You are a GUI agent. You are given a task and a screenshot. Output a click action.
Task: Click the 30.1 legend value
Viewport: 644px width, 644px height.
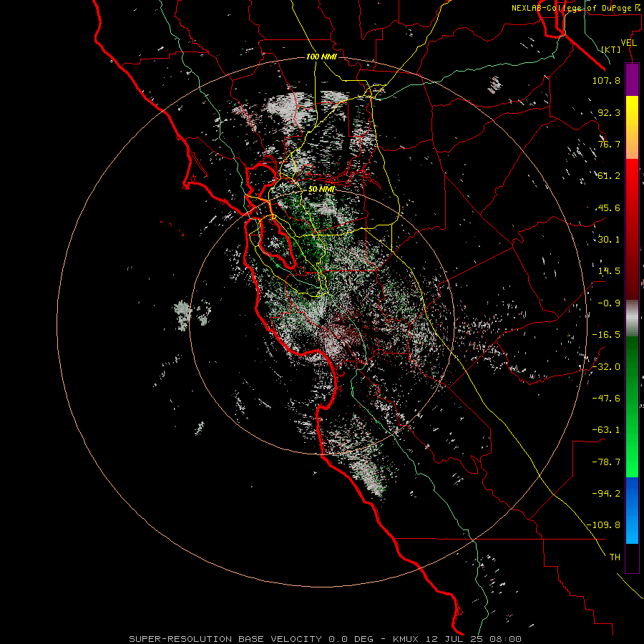point(609,240)
